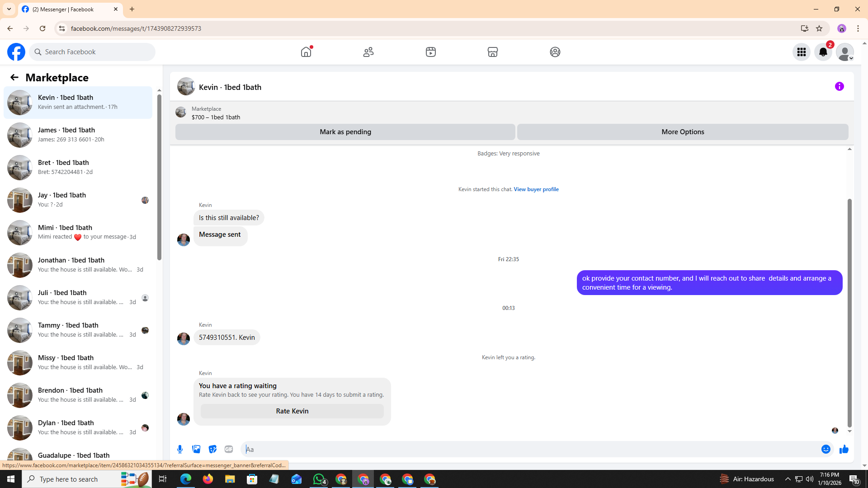Send a thumbs-up like
This screenshot has height=488, width=868.
(844, 449)
